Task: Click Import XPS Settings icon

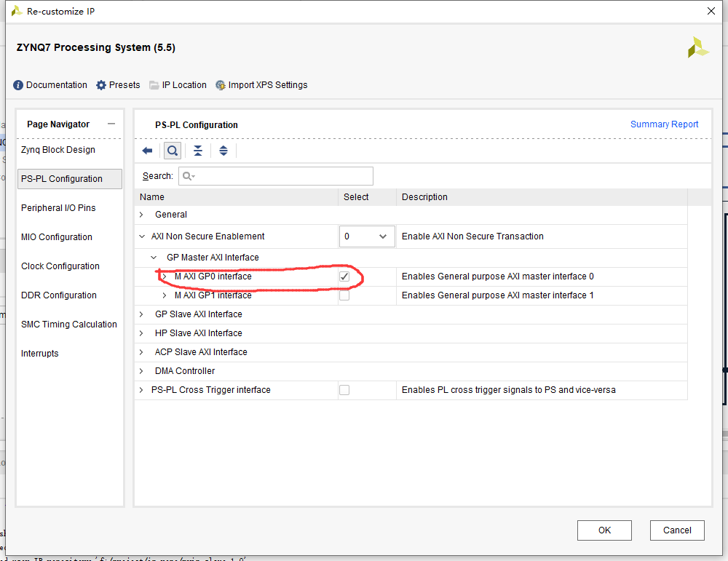Action: coord(221,85)
